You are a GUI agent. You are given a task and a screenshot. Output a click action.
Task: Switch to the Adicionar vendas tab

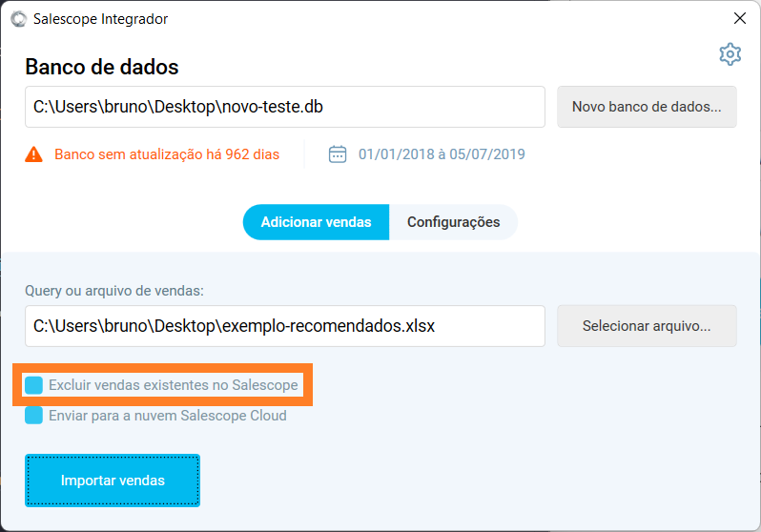(x=316, y=222)
